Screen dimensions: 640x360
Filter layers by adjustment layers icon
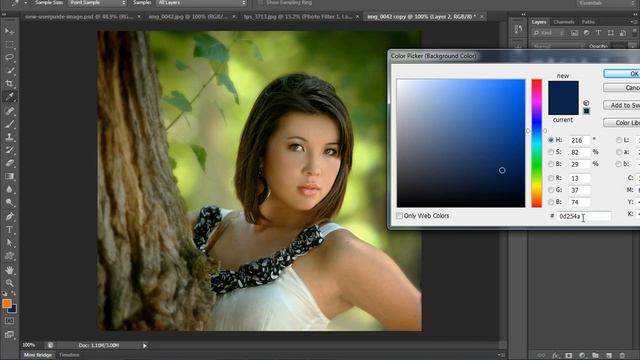click(x=587, y=33)
